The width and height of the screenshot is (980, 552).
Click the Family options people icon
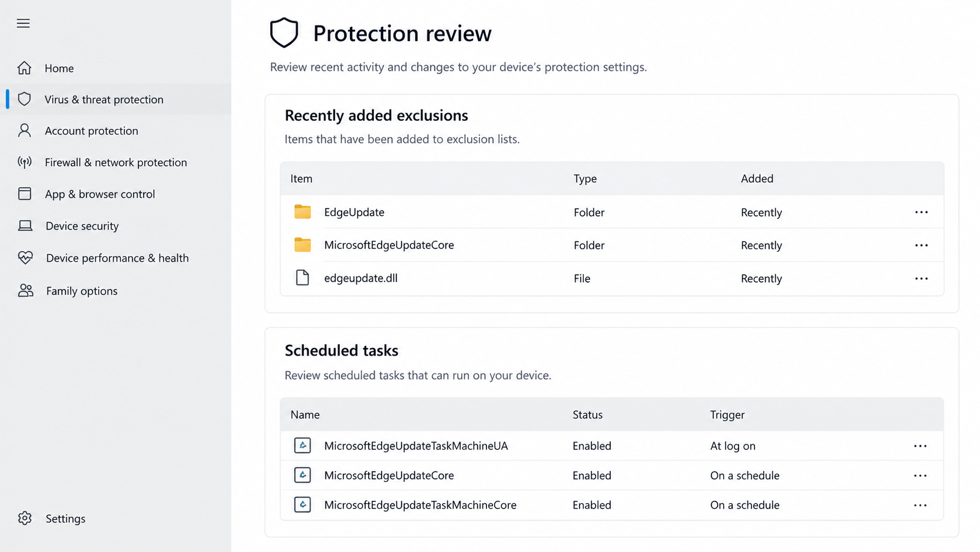tap(26, 290)
